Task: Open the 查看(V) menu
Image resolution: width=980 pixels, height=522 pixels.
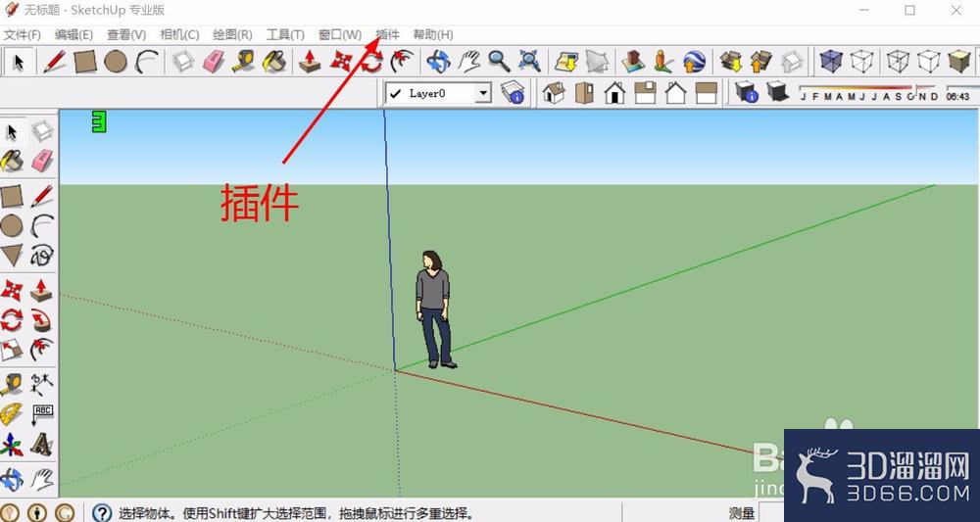Action: click(126, 35)
